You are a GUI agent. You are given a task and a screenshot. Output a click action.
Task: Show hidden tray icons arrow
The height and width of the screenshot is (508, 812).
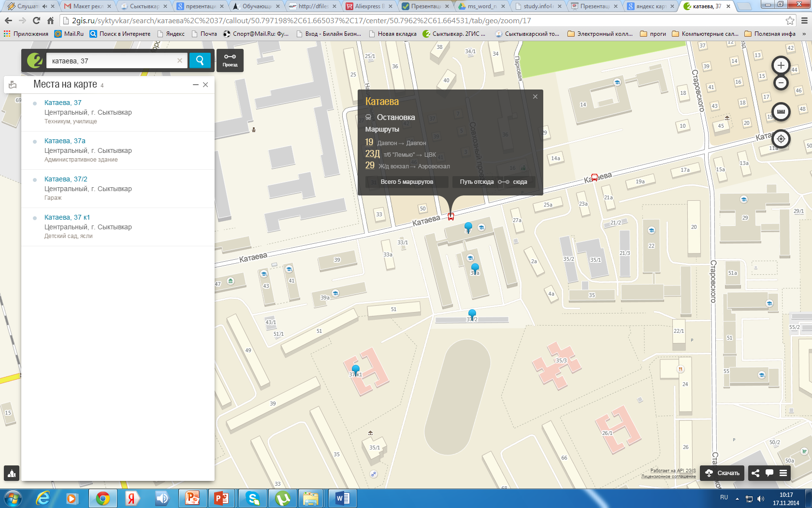pos(737,498)
